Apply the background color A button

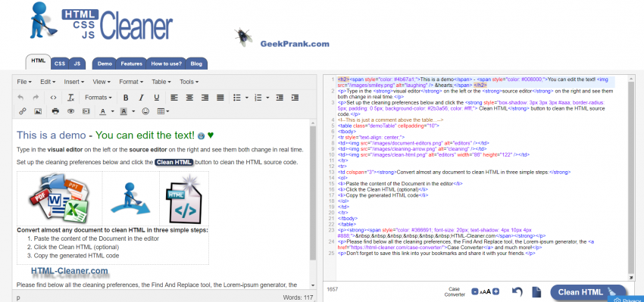123,111
